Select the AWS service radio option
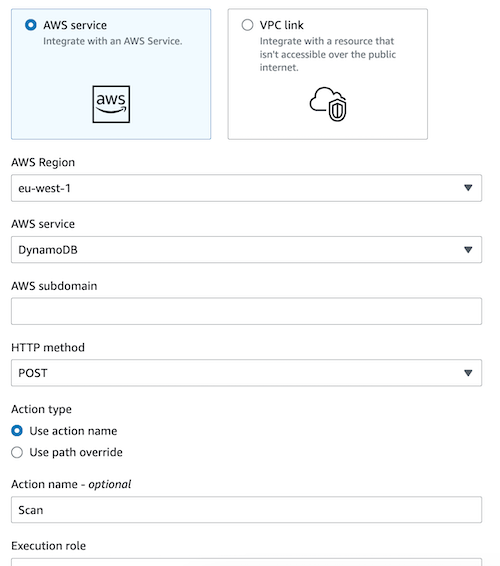The image size is (500, 566). 31,25
